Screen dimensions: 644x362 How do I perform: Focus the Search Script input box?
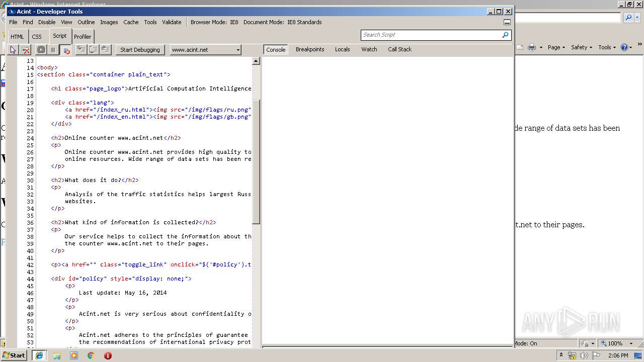pyautogui.click(x=431, y=35)
